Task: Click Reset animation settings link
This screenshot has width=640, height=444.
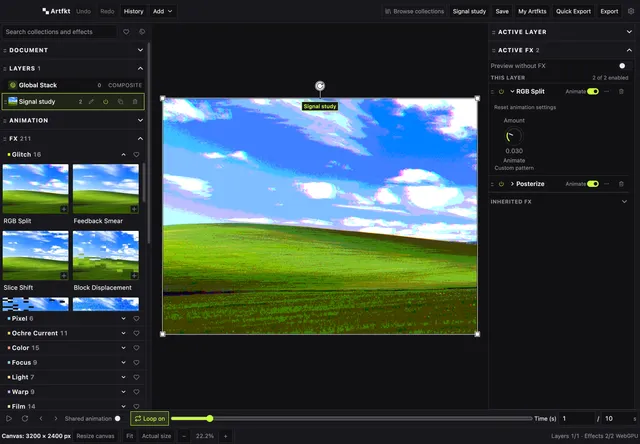Action: click(525, 107)
